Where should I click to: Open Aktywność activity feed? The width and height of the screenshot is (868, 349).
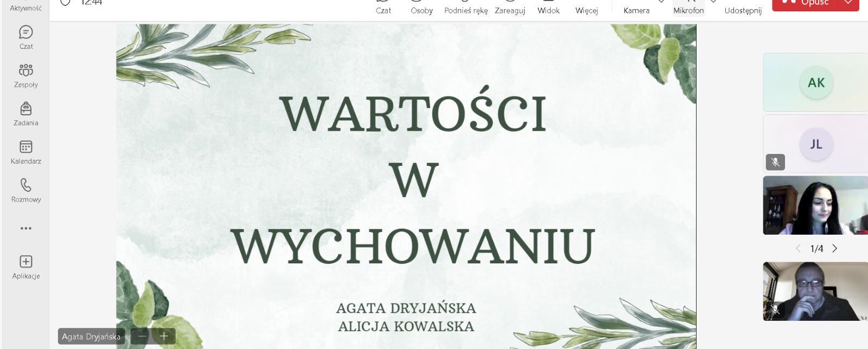tap(26, 7)
